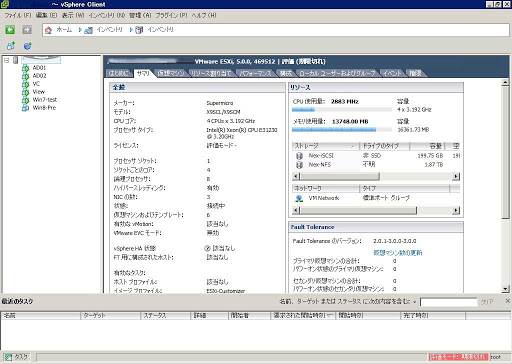
Task: Click the AD01 virtual machine icon
Action: pos(25,68)
